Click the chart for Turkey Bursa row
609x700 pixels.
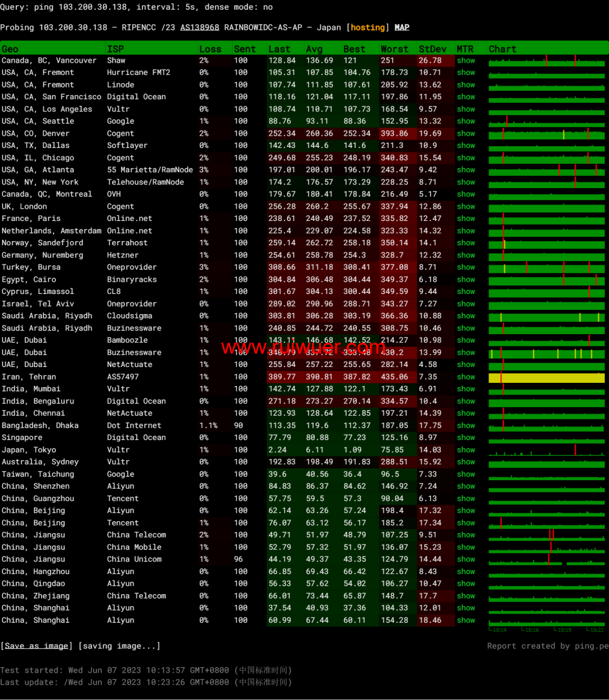(x=546, y=268)
